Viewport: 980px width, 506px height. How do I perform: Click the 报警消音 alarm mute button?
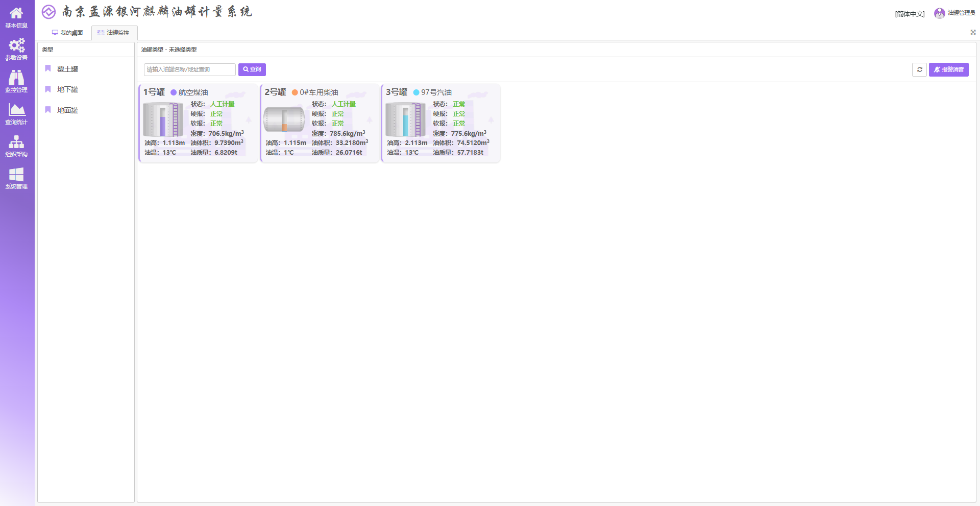point(948,69)
